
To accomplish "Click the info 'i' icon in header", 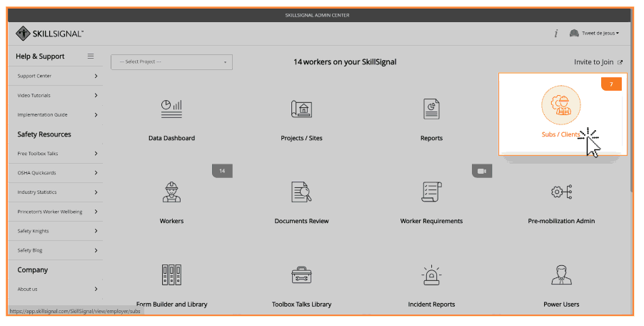I will pos(556,34).
